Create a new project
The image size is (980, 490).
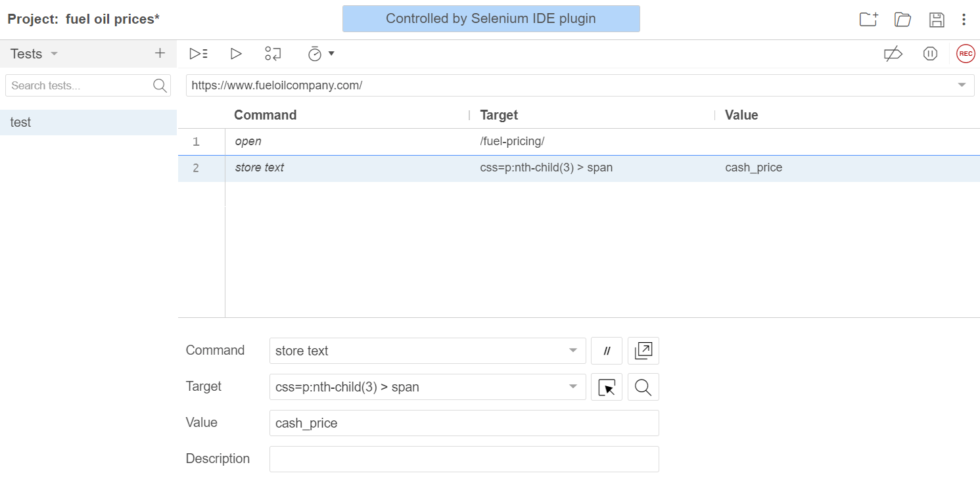(x=868, y=20)
